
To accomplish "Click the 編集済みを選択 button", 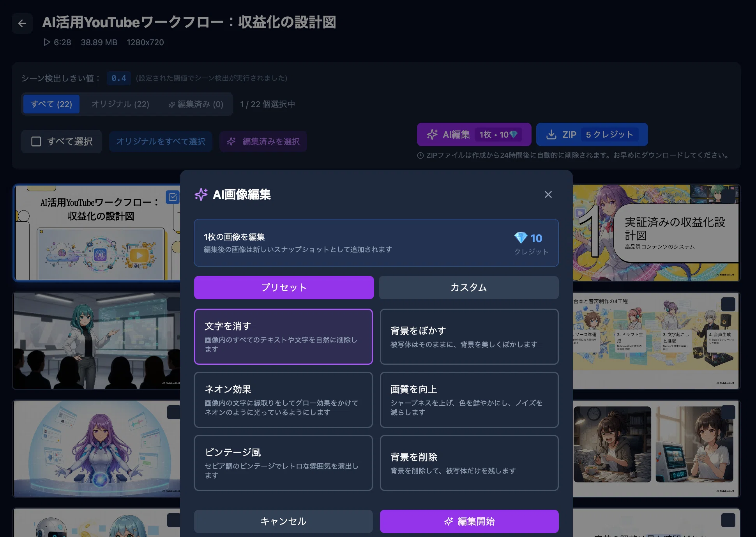I will tap(263, 141).
